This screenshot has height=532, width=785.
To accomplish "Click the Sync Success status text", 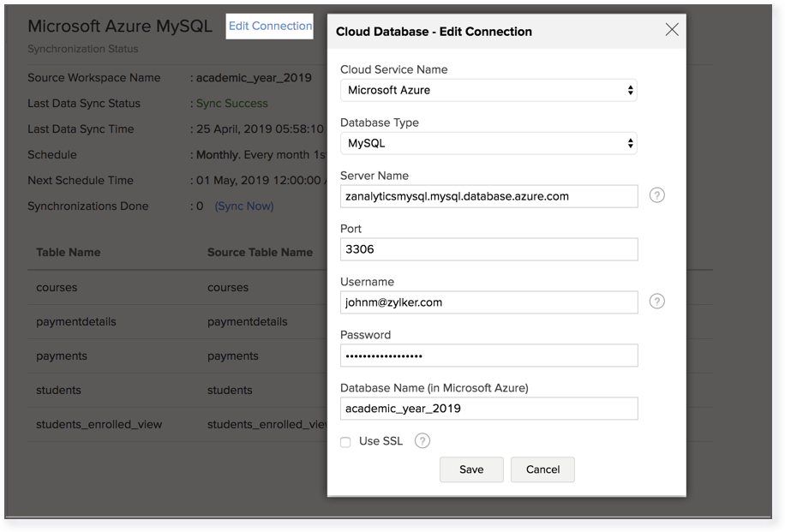I will click(231, 103).
